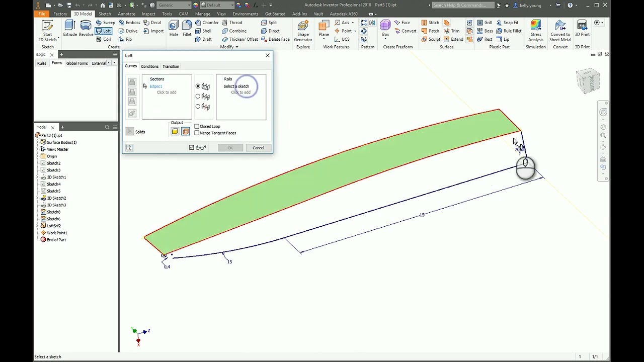Select the Sculpt surface tool
Image resolution: width=644 pixels, height=362 pixels.
[x=431, y=39]
